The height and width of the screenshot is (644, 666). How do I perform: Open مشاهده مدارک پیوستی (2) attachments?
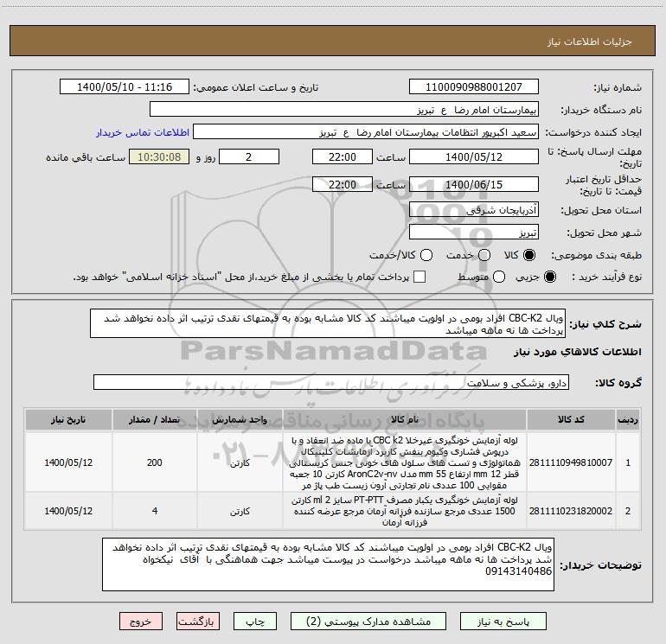(368, 622)
